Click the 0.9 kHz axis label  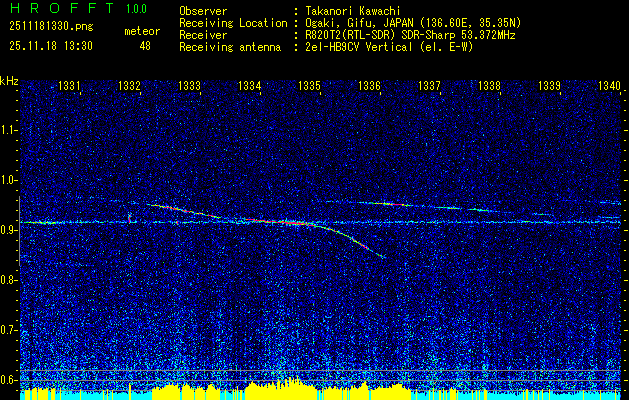point(8,230)
